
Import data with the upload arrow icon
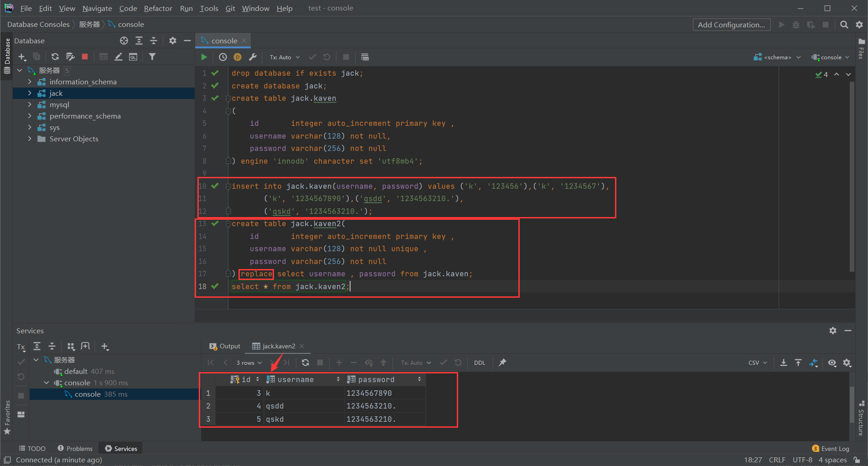coord(798,362)
